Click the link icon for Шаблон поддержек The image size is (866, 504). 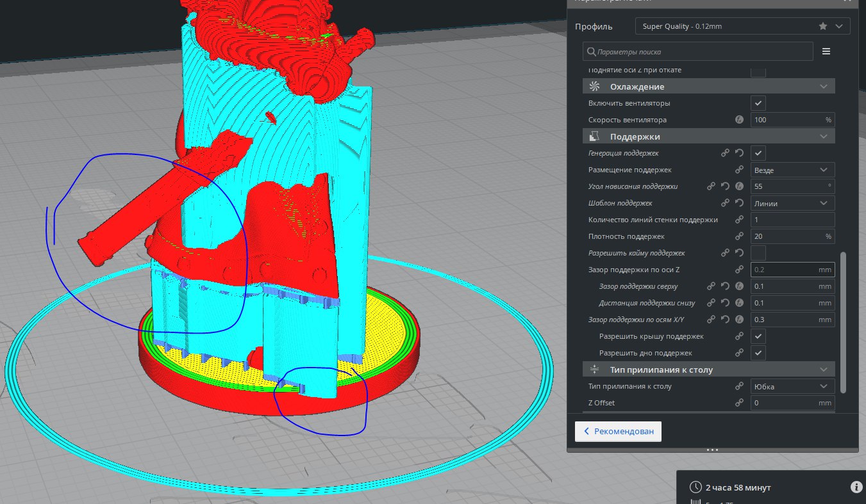[x=725, y=203]
